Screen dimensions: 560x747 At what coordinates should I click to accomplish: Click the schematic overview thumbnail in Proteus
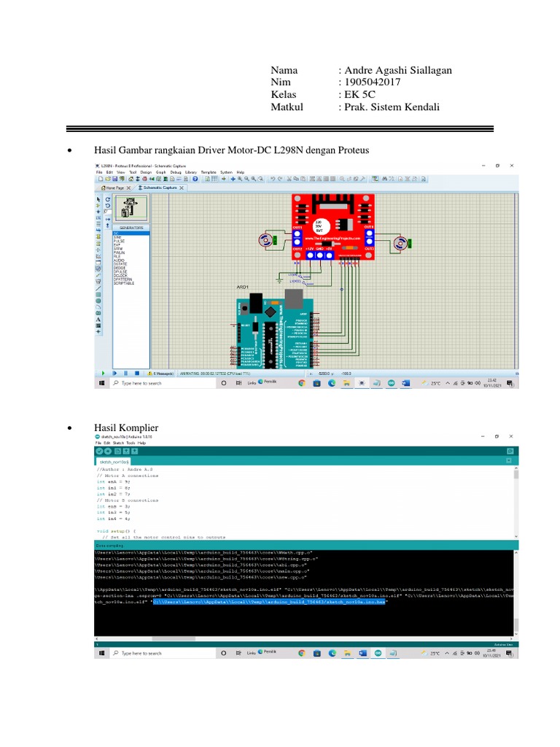pos(131,208)
